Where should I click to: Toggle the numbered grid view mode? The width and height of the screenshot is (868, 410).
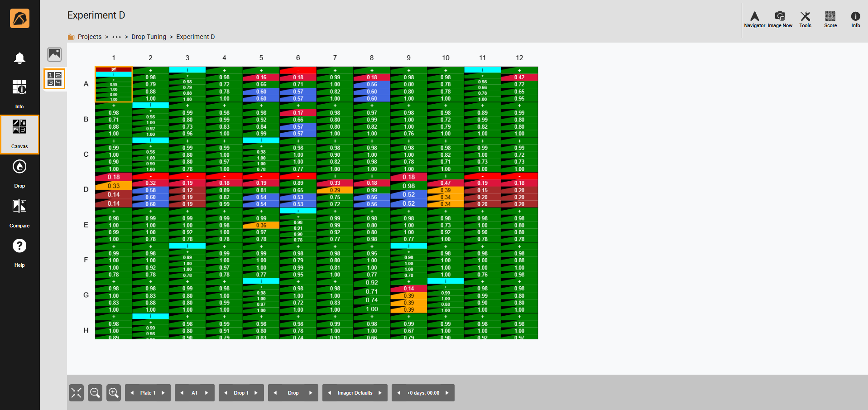click(54, 79)
